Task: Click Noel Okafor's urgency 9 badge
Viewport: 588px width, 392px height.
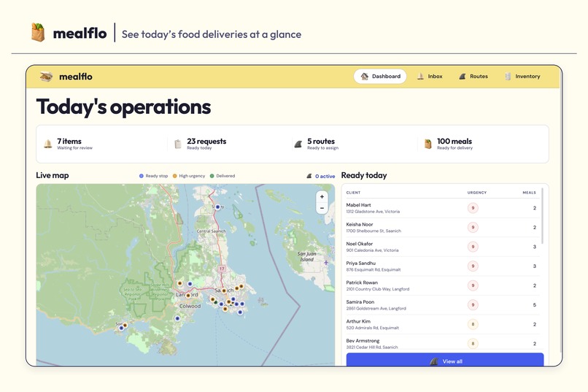Action: pyautogui.click(x=473, y=247)
